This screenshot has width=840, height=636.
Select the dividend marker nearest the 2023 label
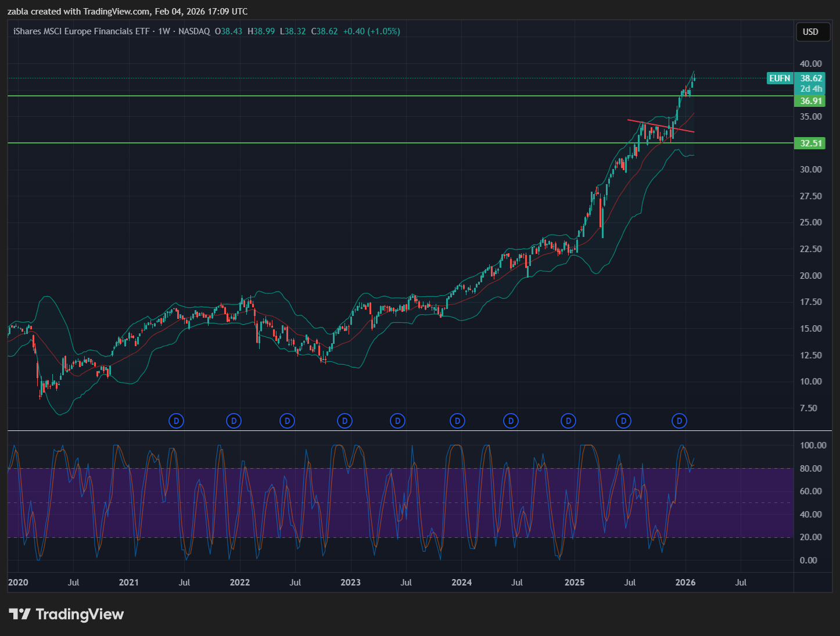pos(345,421)
